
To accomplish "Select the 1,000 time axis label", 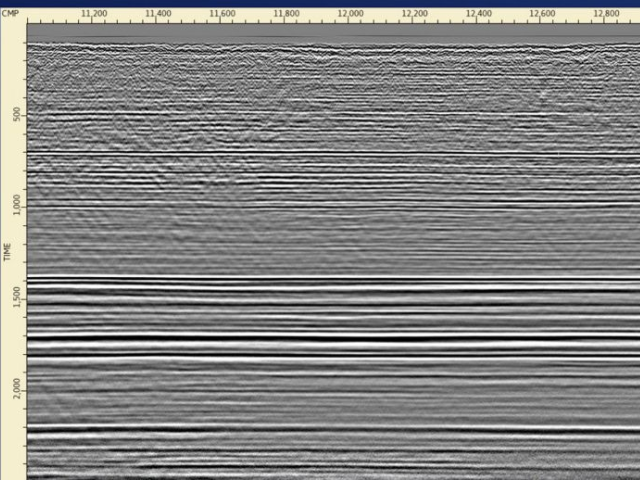I will click(18, 205).
